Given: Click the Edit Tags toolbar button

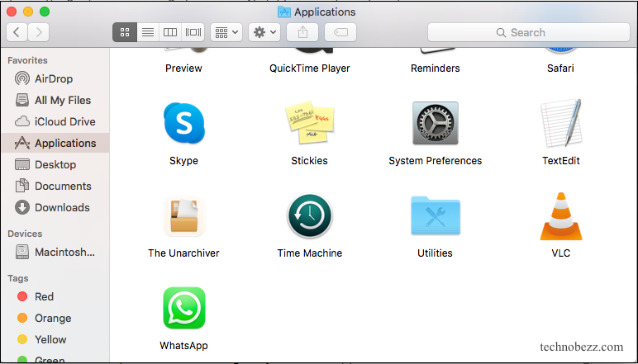Looking at the screenshot, I should point(340,32).
